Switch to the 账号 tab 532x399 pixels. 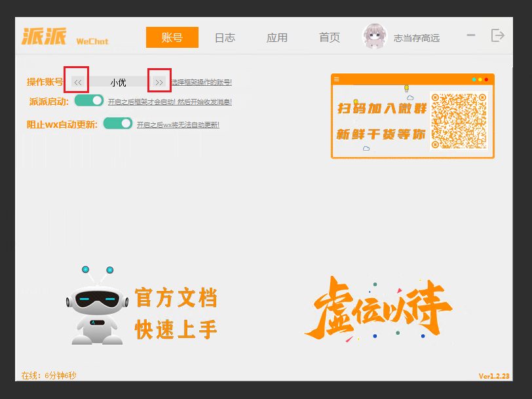172,37
